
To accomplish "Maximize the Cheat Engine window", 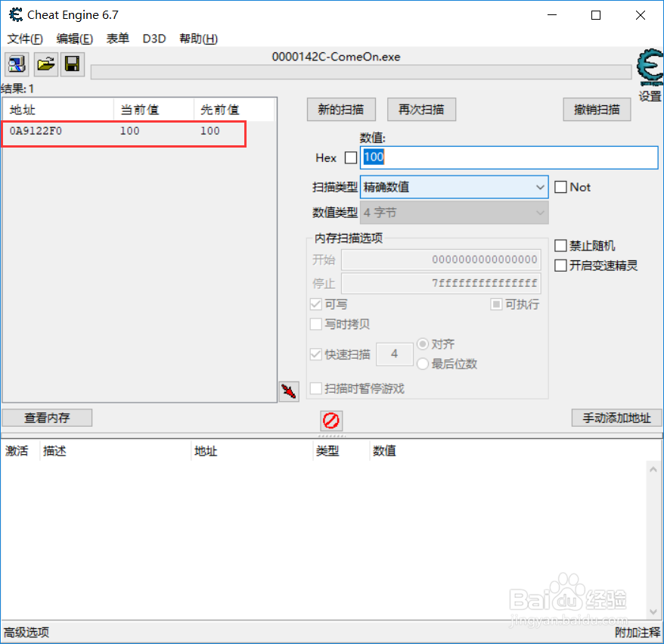I will pyautogui.click(x=596, y=15).
